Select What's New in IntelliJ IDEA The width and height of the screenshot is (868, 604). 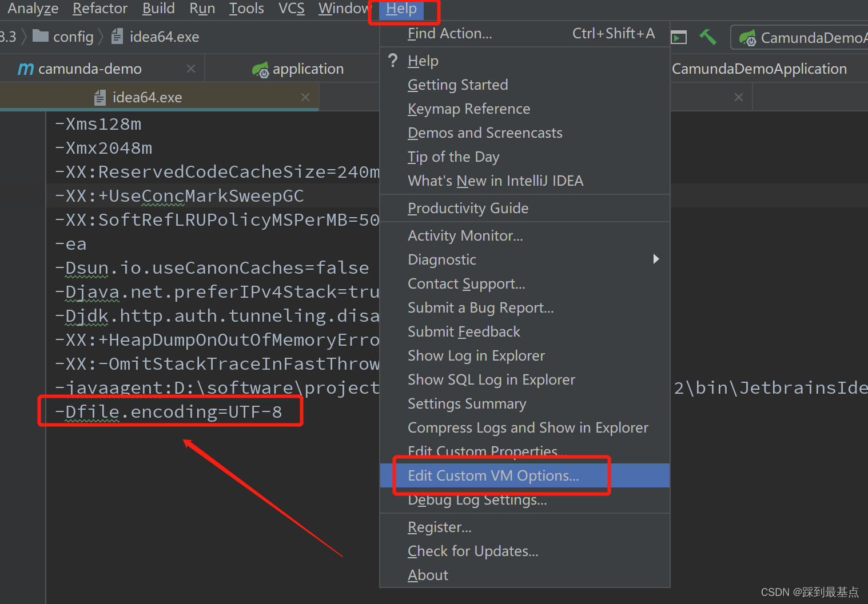(525, 181)
